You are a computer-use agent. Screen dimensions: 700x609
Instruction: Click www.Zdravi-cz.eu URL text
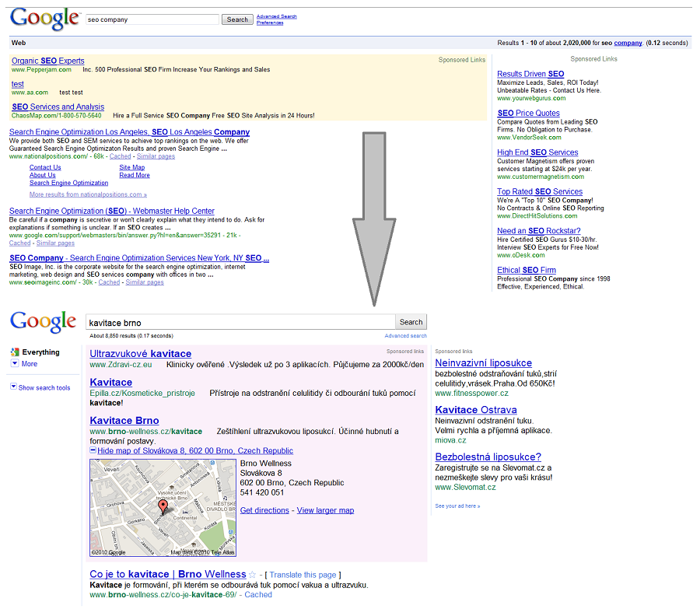coord(121,365)
